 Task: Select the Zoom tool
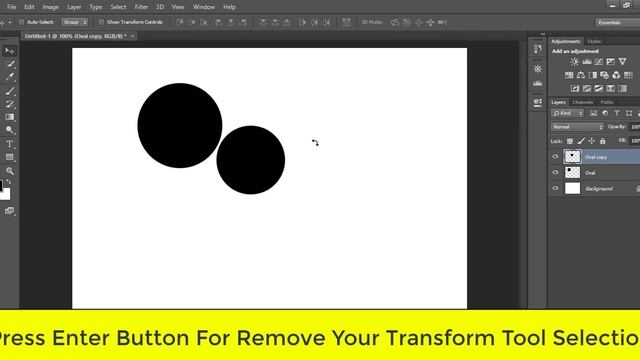pyautogui.click(x=10, y=171)
